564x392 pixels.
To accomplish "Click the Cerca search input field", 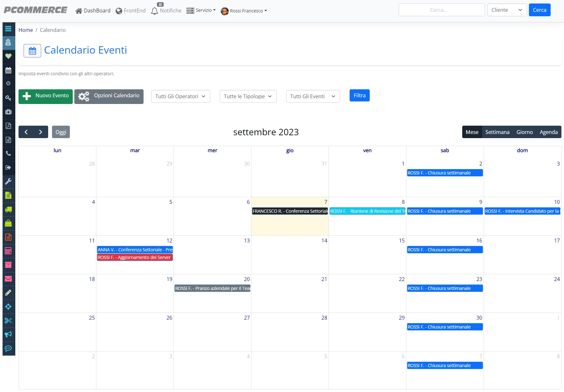I will point(442,10).
